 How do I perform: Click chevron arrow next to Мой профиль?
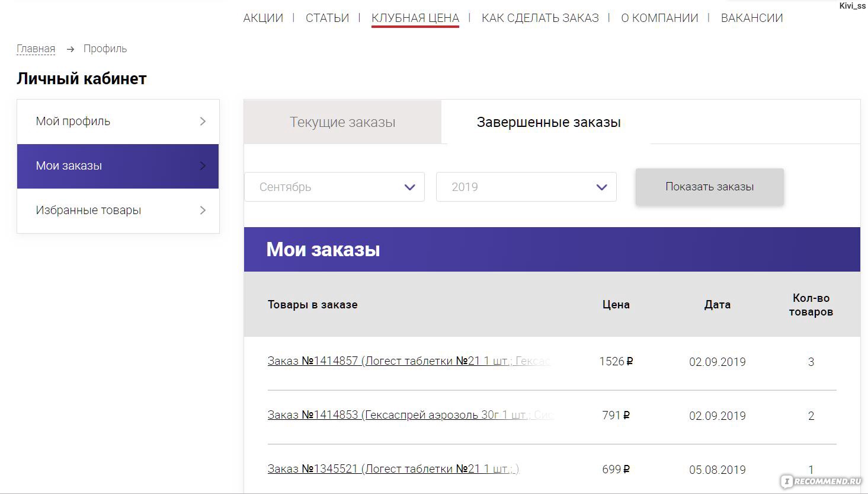point(203,121)
